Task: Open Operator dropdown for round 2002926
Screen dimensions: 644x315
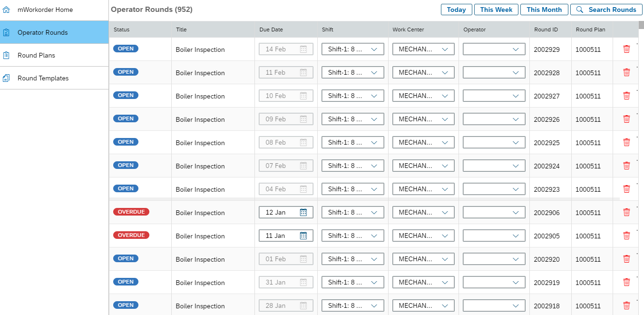Action: pyautogui.click(x=516, y=119)
